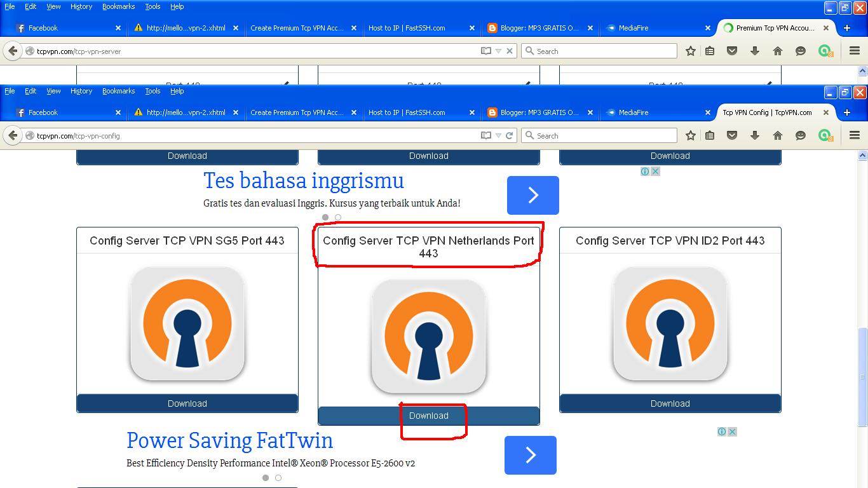Show bookmarks list in the rear window toolbar

coord(710,51)
